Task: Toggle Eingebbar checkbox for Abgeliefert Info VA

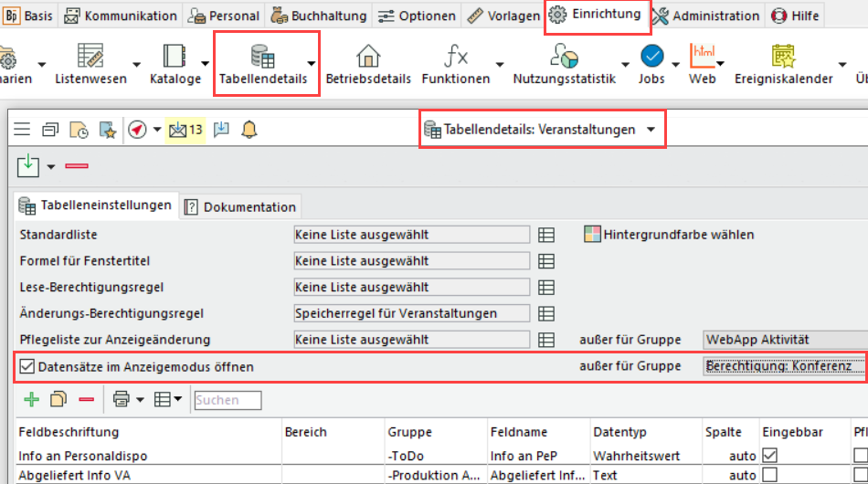Action: [x=770, y=475]
